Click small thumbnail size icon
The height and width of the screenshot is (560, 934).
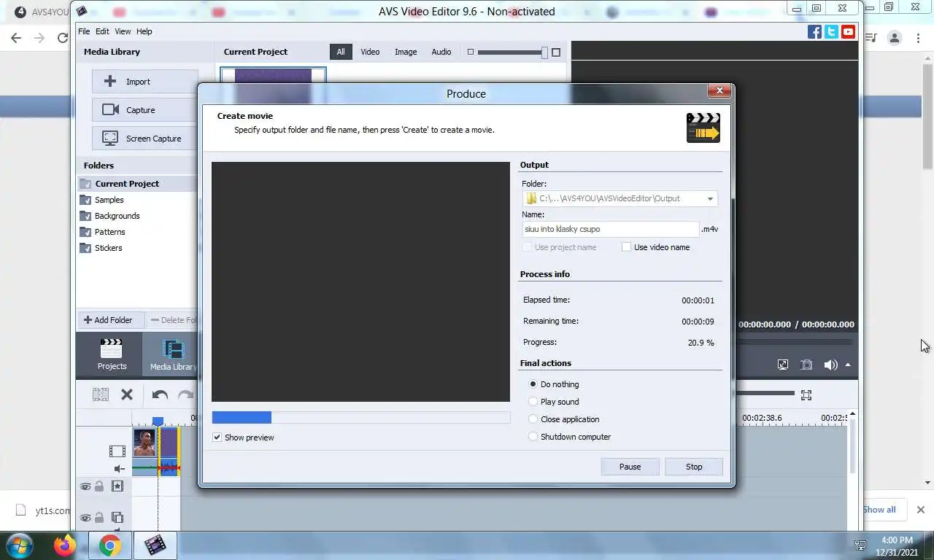tap(471, 52)
